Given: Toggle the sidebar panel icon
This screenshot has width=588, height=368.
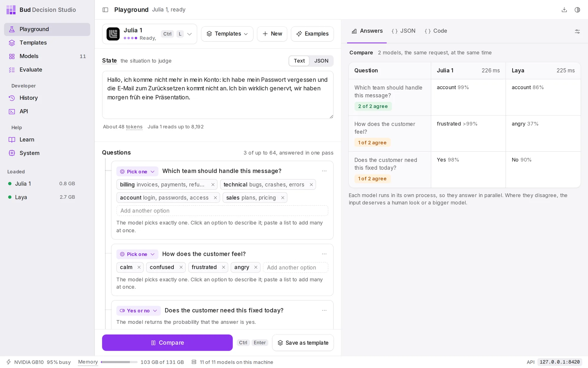Looking at the screenshot, I should [x=105, y=10].
